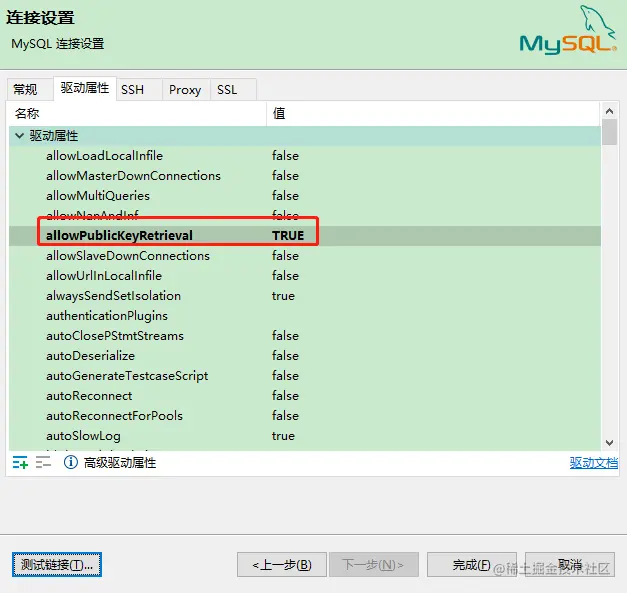Select the allowPublicKeyRetrieval property
Screen dimensions: 627x593
pos(119,236)
